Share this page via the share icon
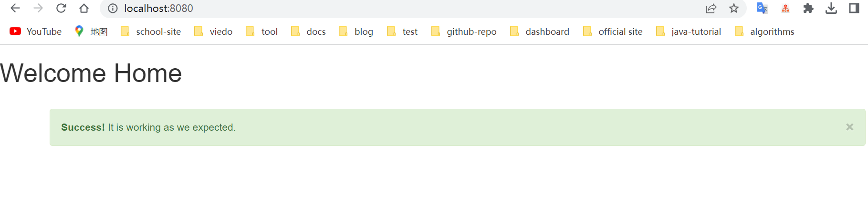The height and width of the screenshot is (197, 868). point(711,8)
